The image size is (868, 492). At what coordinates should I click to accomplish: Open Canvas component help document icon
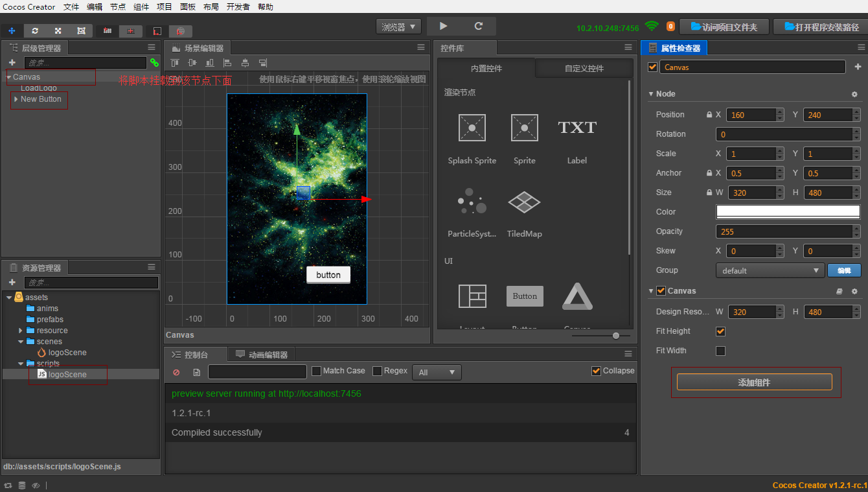(839, 291)
